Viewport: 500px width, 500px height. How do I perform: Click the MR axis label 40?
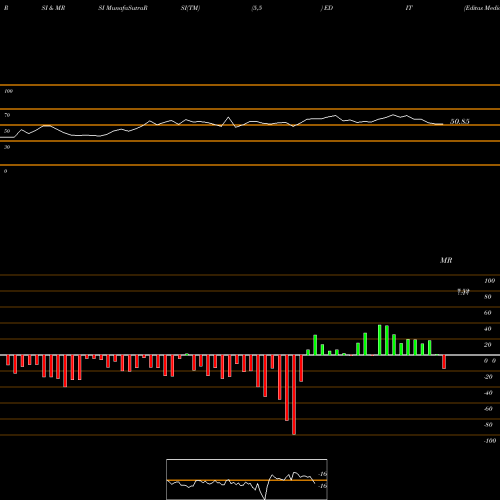click(x=488, y=329)
